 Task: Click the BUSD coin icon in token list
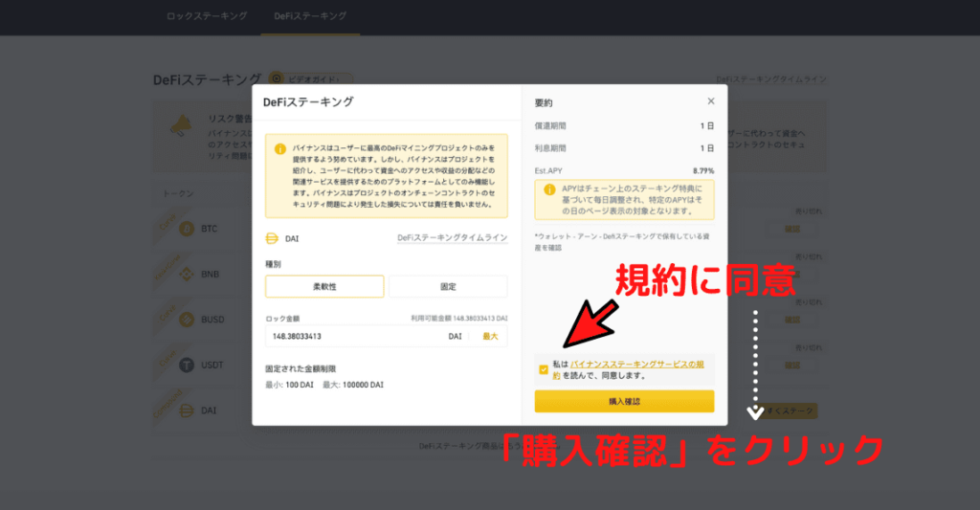pos(187,320)
